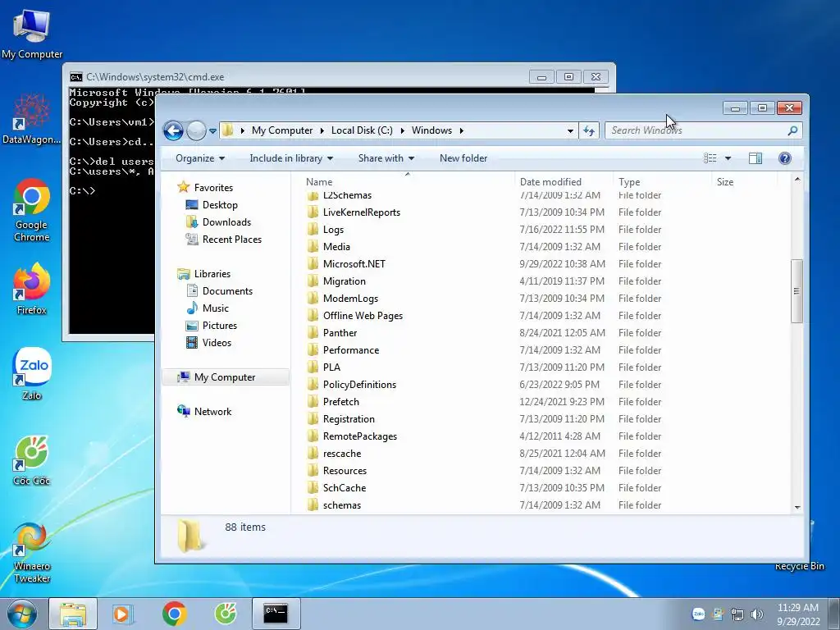Open Explorer help with question mark icon
Viewport: 840px width, 630px height.
[785, 158]
